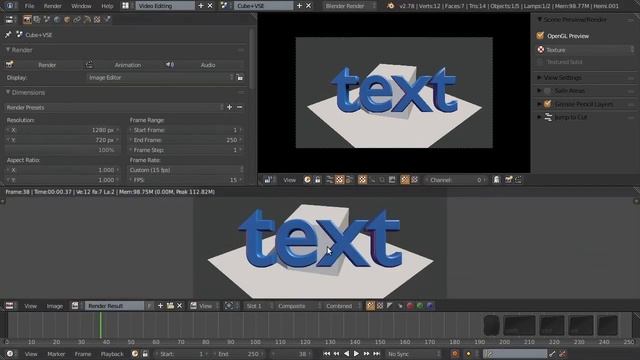The image size is (640, 360).
Task: Click the FPS 15 field
Action: [186, 180]
